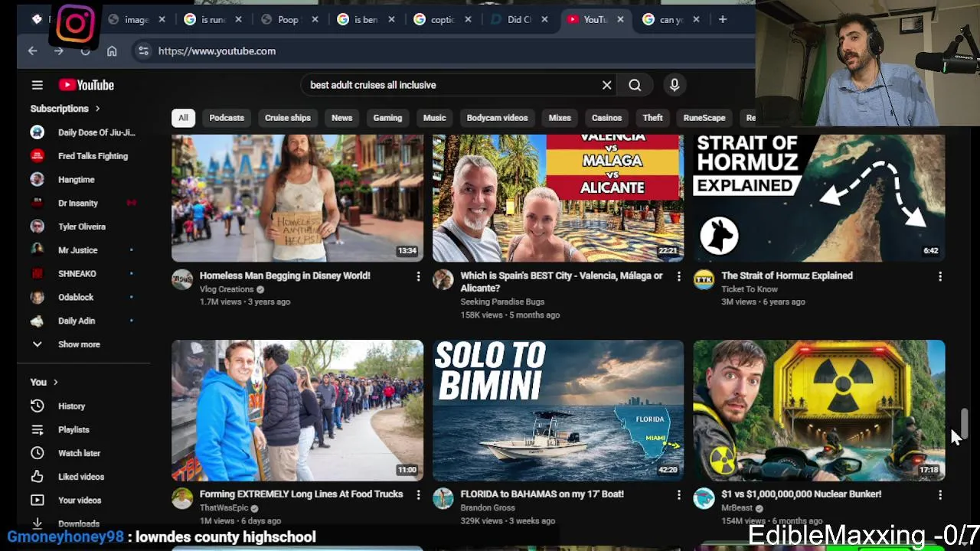Open options for Long Lines Food Trucks video

point(418,495)
